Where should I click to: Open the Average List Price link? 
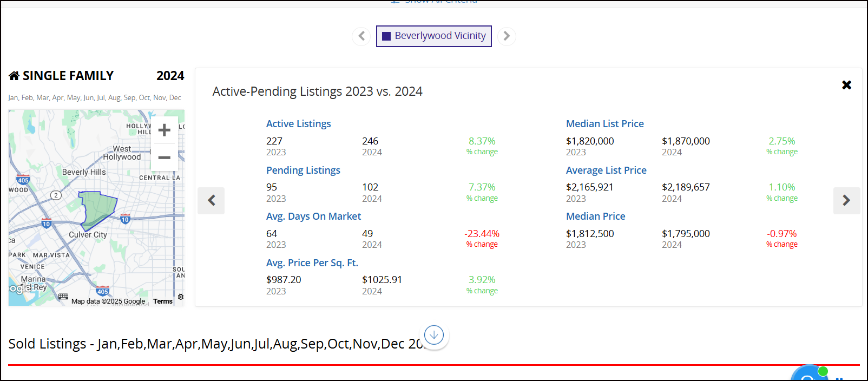pyautogui.click(x=606, y=170)
